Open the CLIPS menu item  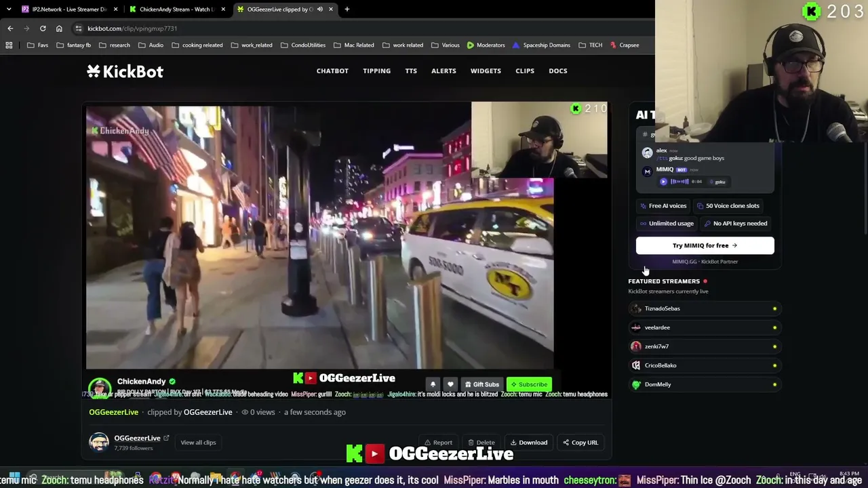coord(525,71)
